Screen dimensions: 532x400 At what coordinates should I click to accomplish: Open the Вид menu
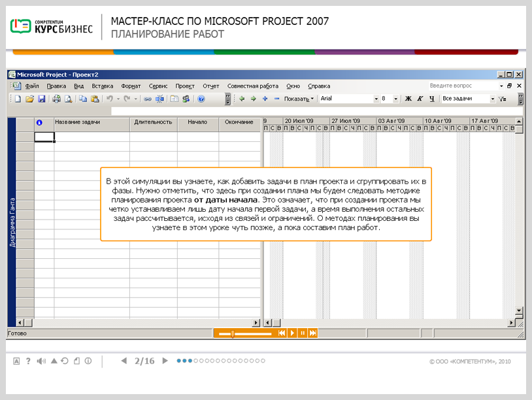coord(78,86)
